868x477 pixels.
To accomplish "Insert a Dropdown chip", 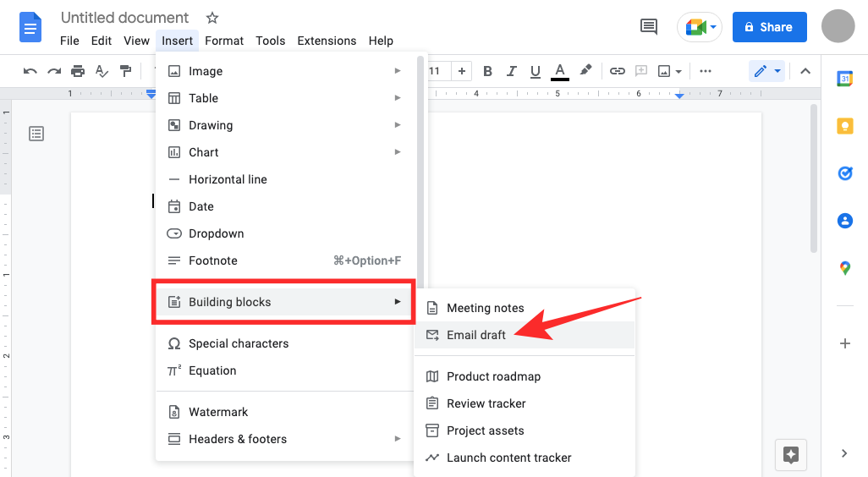I will click(284, 233).
